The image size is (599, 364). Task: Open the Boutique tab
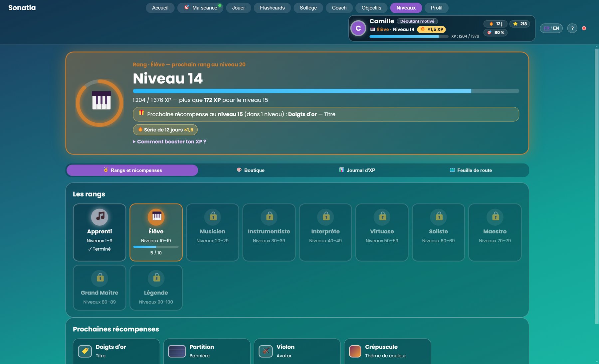251,170
